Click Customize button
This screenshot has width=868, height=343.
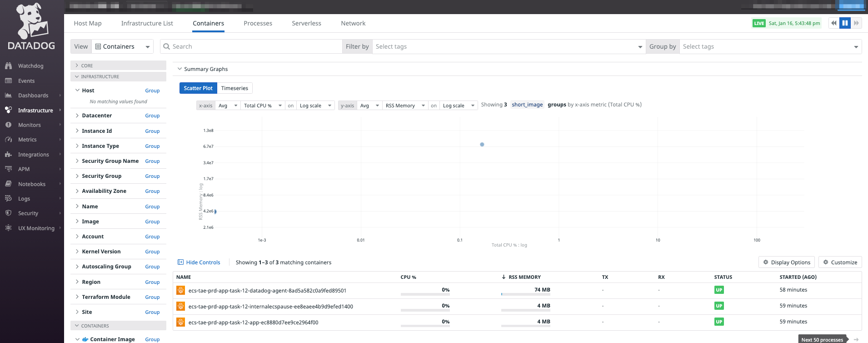click(x=840, y=262)
